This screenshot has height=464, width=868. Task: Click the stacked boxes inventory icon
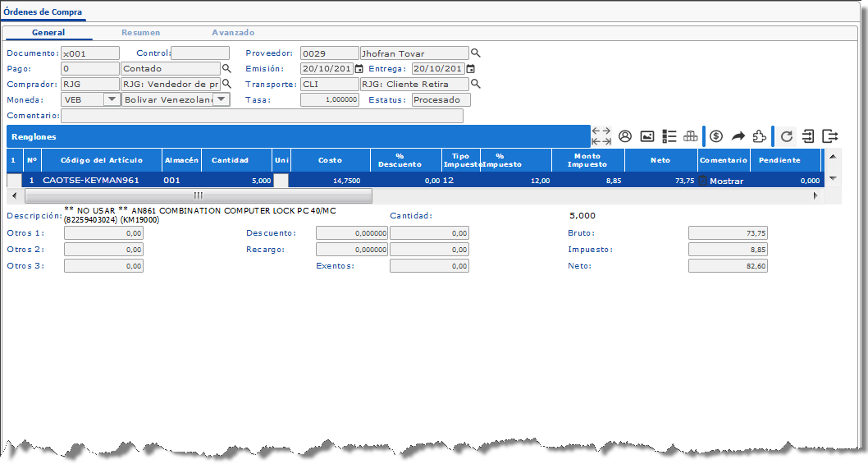pyautogui.click(x=691, y=136)
